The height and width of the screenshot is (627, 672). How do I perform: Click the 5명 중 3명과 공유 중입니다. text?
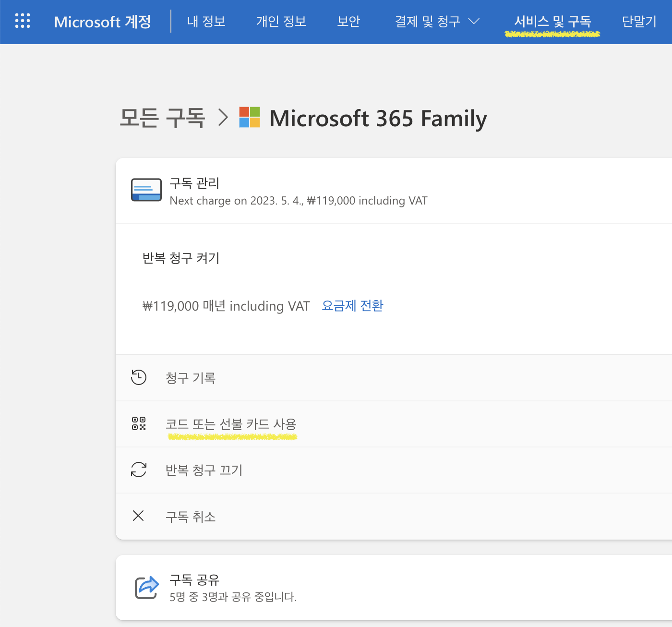[x=233, y=597]
